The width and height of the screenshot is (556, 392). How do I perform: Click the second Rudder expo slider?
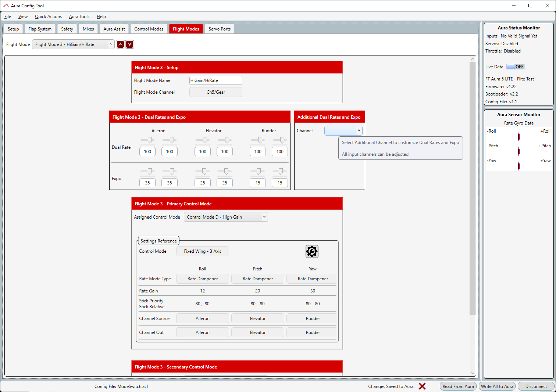coord(281,172)
